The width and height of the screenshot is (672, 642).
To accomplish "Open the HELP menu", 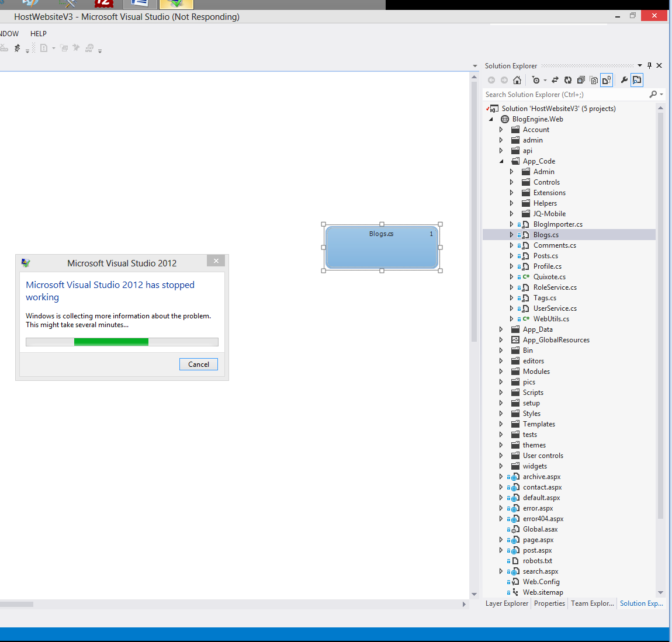I will tap(39, 34).
